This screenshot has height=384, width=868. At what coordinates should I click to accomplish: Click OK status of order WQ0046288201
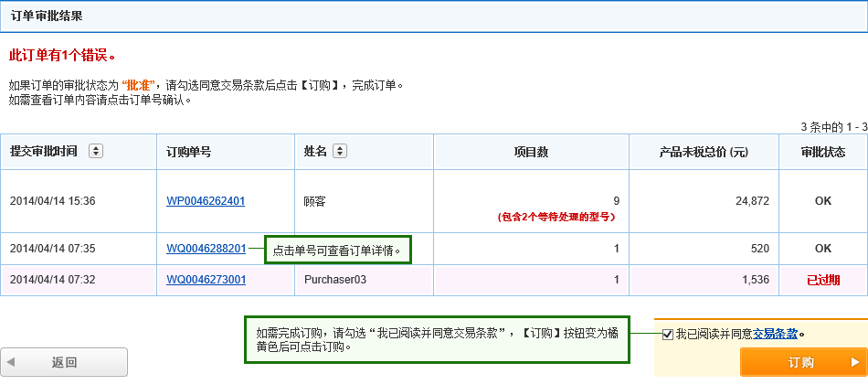point(823,249)
